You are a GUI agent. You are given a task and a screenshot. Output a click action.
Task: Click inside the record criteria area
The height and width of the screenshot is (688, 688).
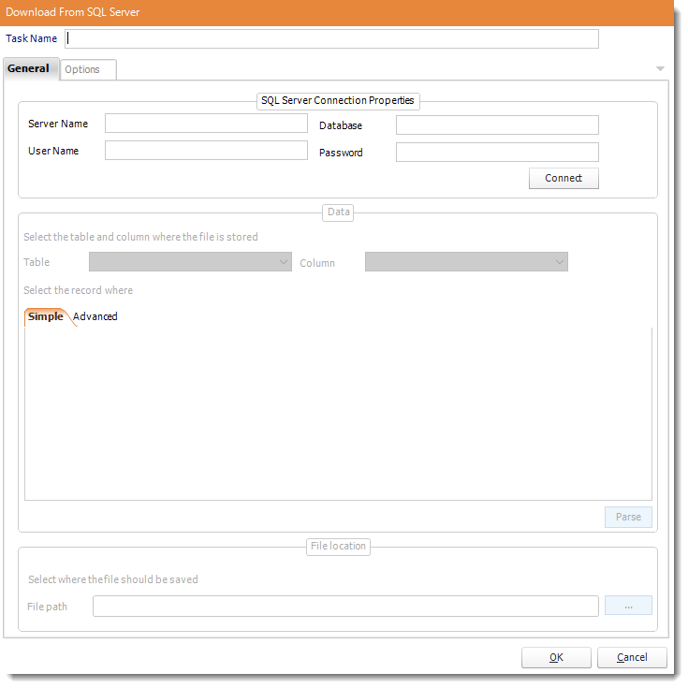point(338,414)
